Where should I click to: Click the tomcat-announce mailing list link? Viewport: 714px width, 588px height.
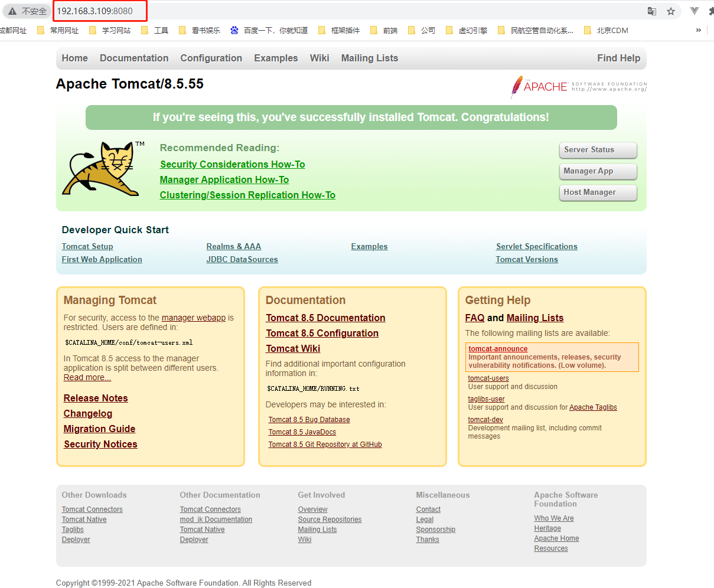click(x=497, y=348)
